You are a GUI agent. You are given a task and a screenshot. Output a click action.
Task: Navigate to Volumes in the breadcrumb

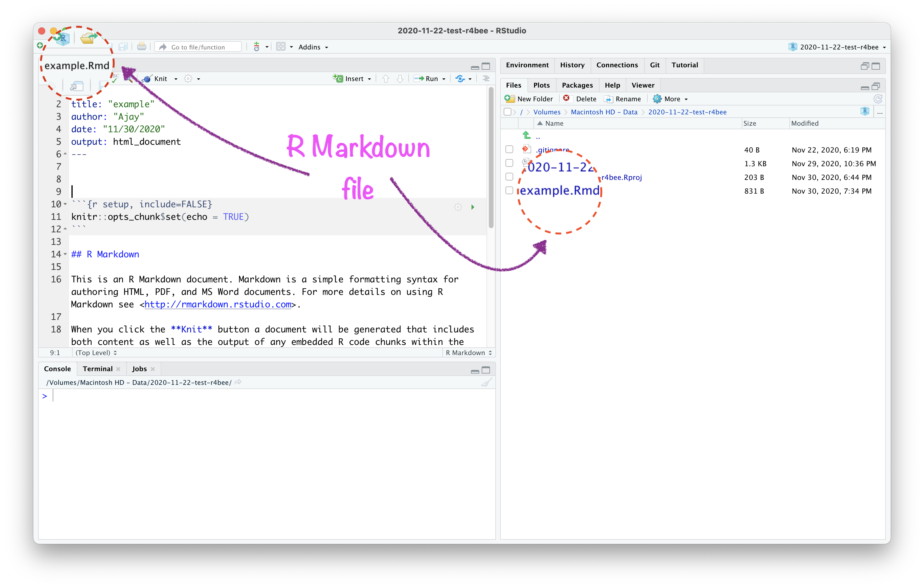[547, 112]
